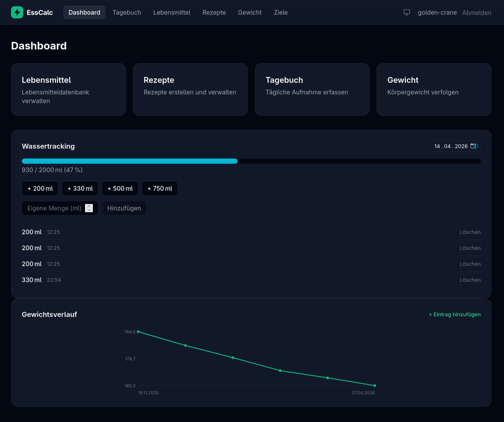Click the Wassertracking heading
The height and width of the screenshot is (422, 504).
(x=48, y=146)
